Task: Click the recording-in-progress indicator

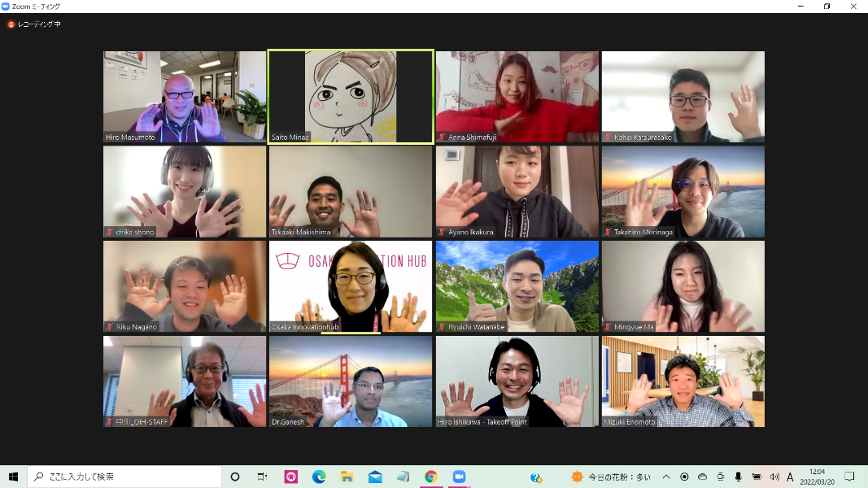Action: click(34, 24)
